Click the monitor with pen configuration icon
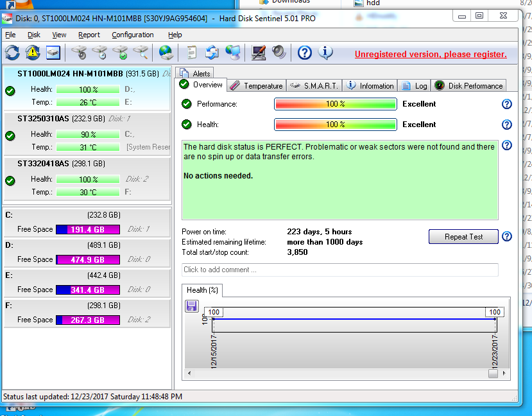Screen dimensions: 532x416 click(259, 53)
